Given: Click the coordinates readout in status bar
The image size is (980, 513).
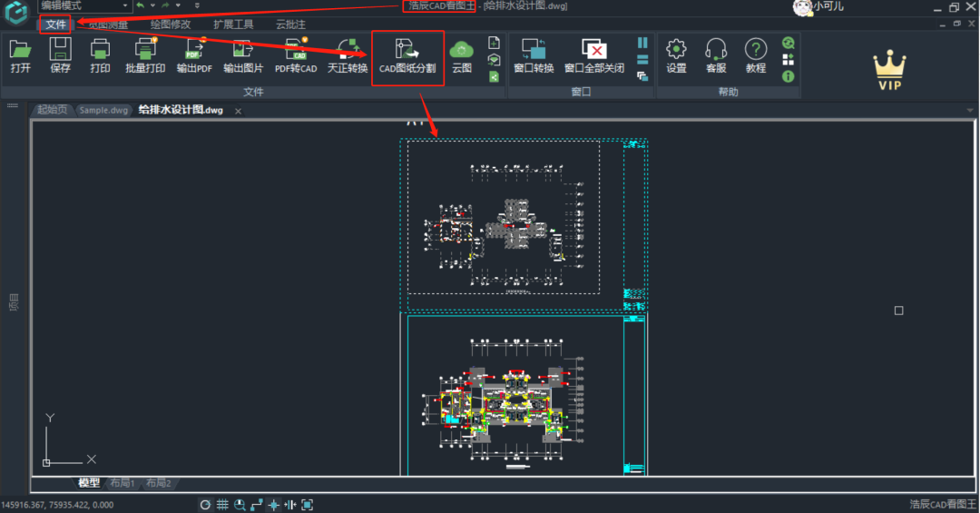Looking at the screenshot, I should [57, 505].
